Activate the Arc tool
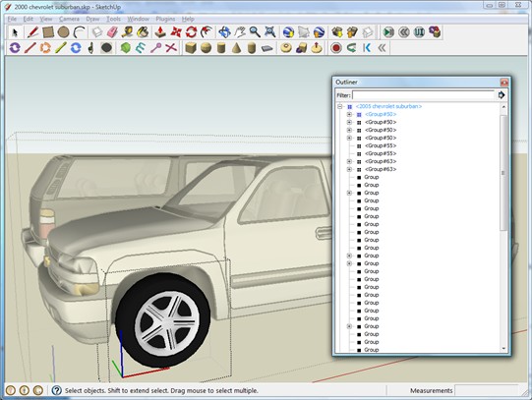Image resolution: width=532 pixels, height=400 pixels. point(79,32)
